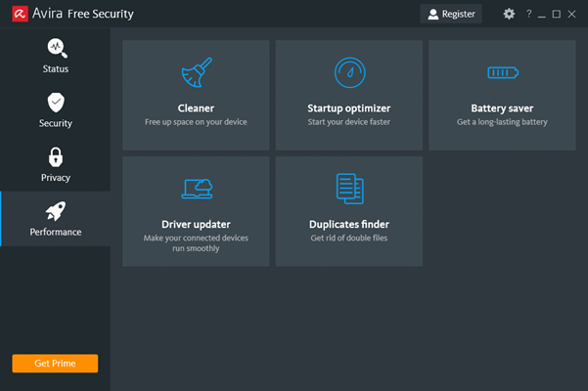This screenshot has width=588, height=391.
Task: Click the Get Prime button
Action: (x=55, y=364)
